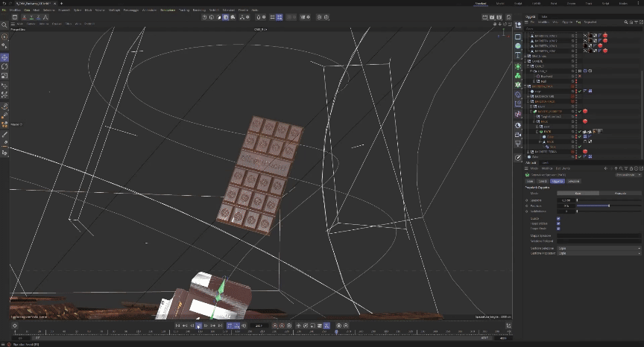
Task: Open the green MoGraph cloner palette icon
Action: 518,76
